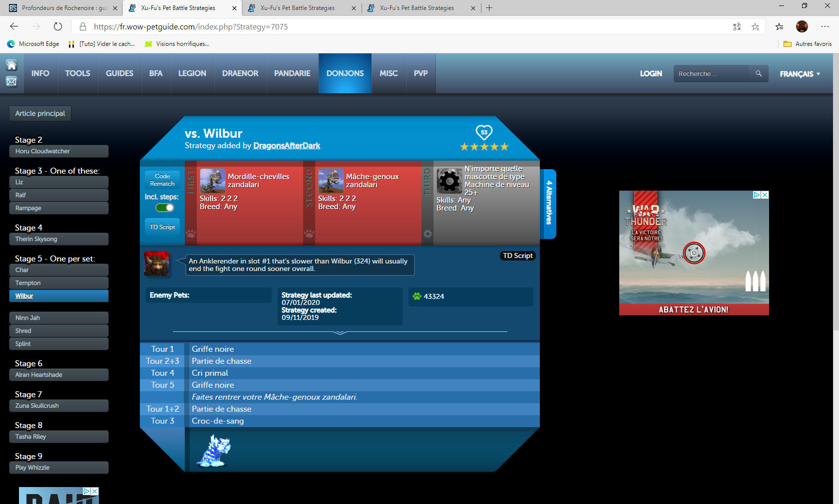Viewport: 839px width, 504px height.
Task: Select Pixy Whizzle in Stage 9
Action: click(x=59, y=468)
